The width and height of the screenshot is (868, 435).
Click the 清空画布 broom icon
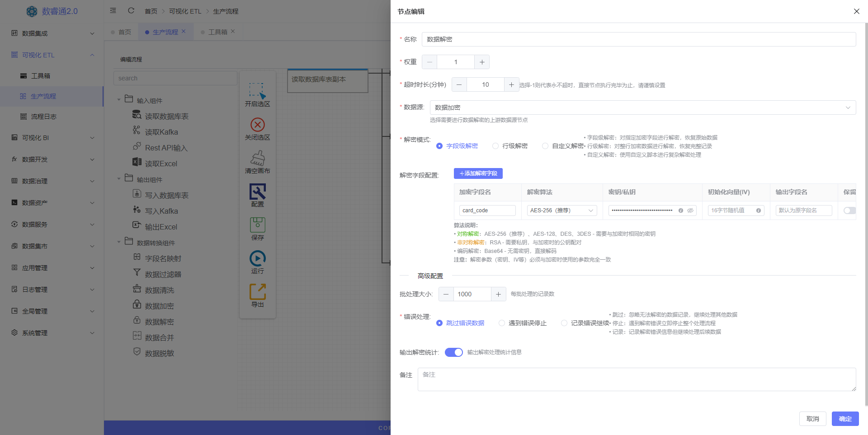tap(257, 158)
